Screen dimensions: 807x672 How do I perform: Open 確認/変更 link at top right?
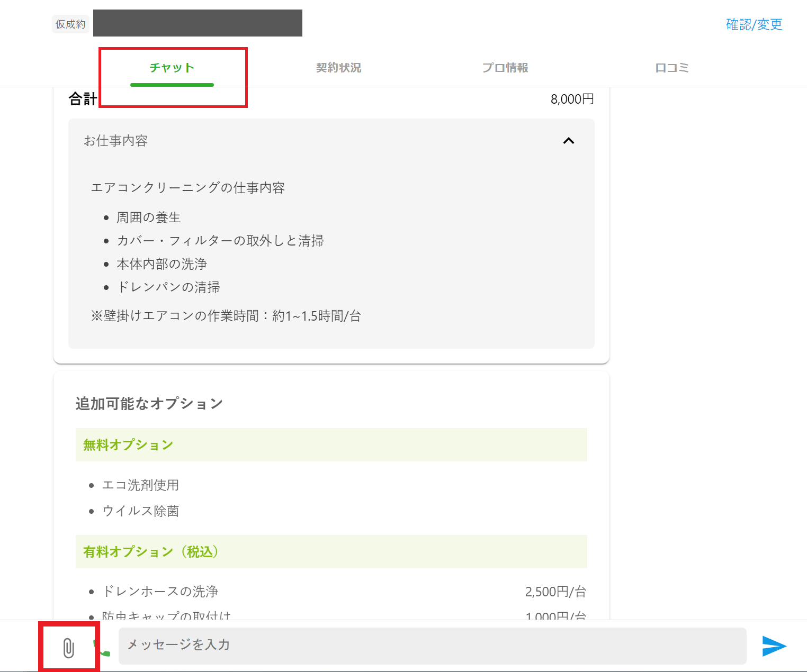[754, 24]
